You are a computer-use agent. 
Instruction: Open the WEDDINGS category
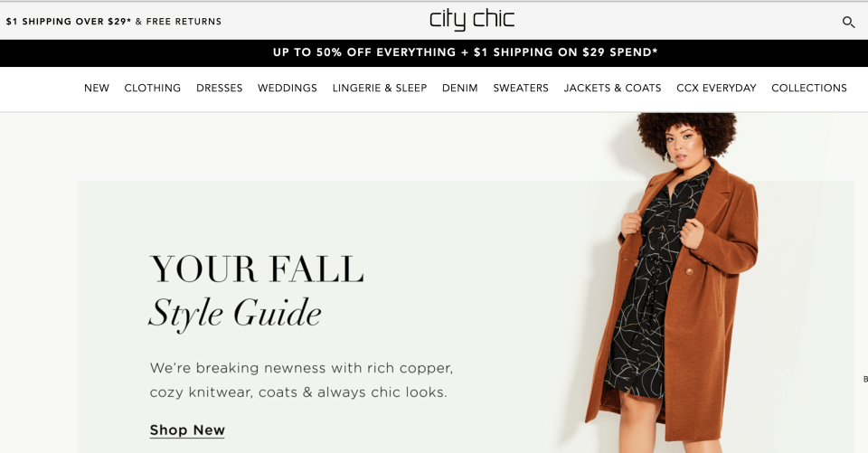[x=288, y=88]
